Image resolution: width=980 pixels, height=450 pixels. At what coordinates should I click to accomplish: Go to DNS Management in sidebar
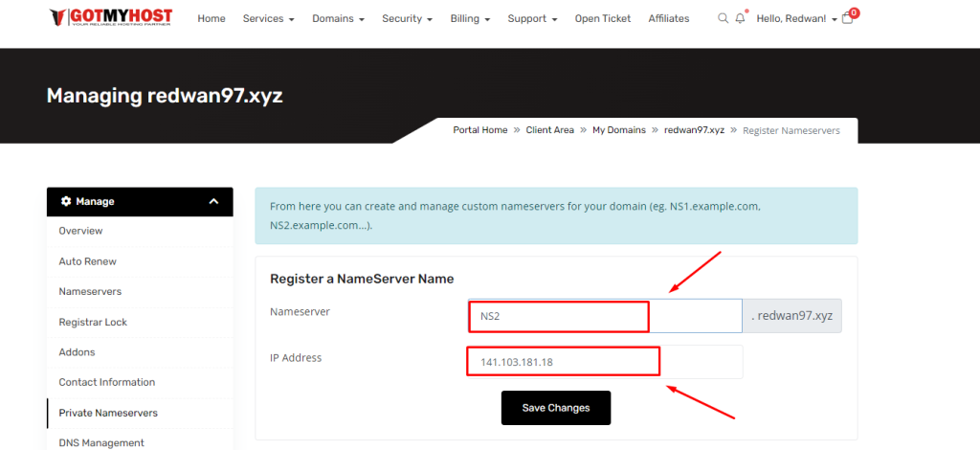click(101, 442)
